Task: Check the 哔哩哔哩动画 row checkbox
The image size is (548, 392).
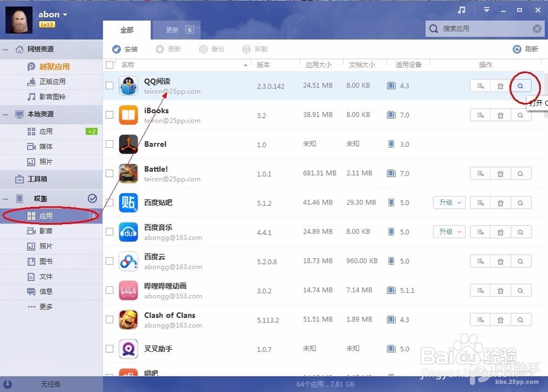Action: click(x=110, y=290)
